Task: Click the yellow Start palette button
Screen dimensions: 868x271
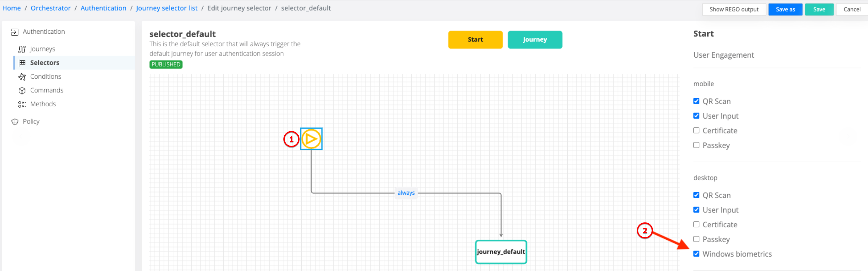Action: (475, 40)
